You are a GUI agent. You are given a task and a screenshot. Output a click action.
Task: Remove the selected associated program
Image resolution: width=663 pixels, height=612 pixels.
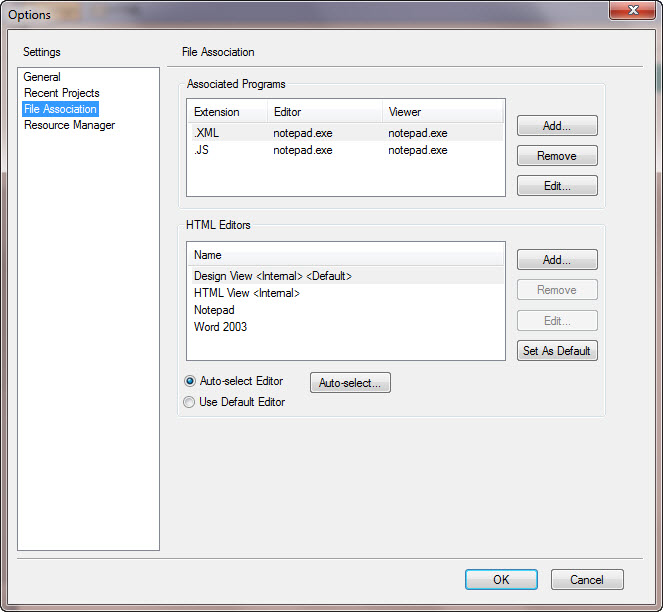click(x=557, y=156)
